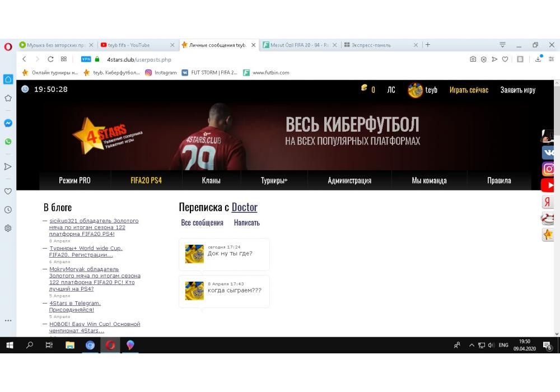Toggle the VPN badge in the address bar
Viewport: 560px width, 392px height.
pos(86,59)
